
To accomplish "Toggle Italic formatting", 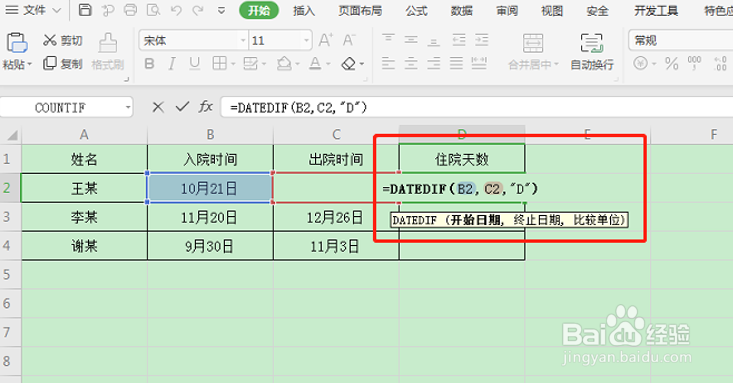I will 172,64.
